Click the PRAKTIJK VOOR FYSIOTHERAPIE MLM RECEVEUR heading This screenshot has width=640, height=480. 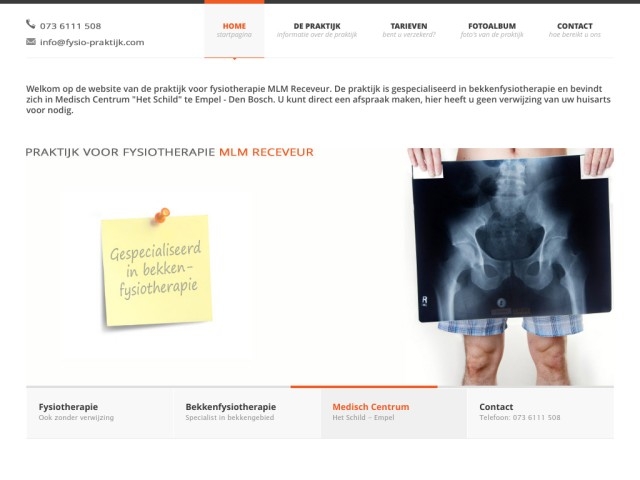[169, 152]
